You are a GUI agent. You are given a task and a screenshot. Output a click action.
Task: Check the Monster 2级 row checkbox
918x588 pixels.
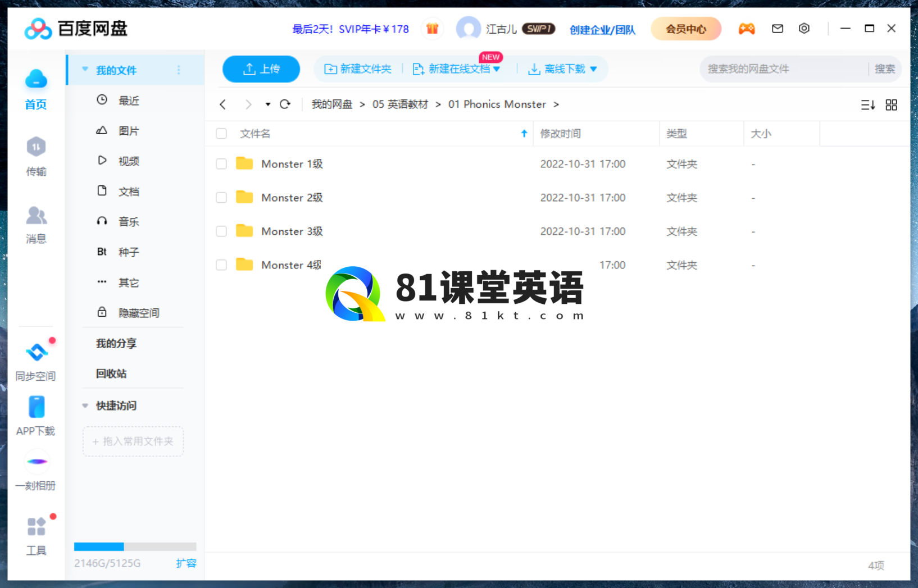click(x=221, y=198)
